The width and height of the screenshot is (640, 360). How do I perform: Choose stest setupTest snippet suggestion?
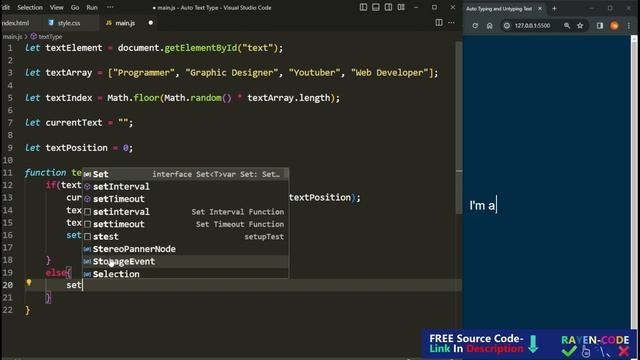pyautogui.click(x=186, y=236)
